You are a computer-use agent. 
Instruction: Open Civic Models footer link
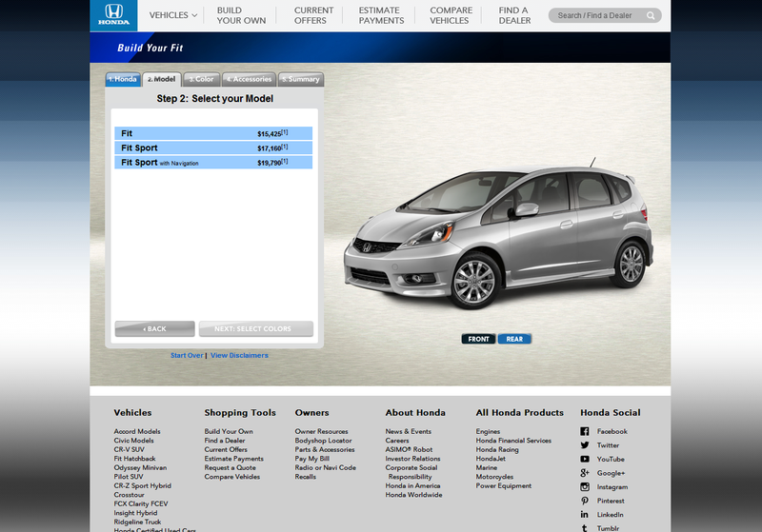pos(133,441)
